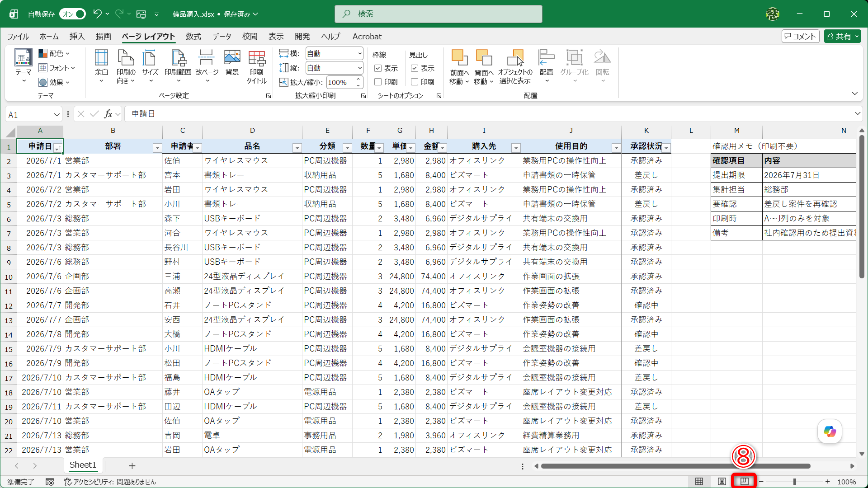The image size is (868, 488).
Task: Open the File (ファイル) tab
Action: pyautogui.click(x=18, y=37)
